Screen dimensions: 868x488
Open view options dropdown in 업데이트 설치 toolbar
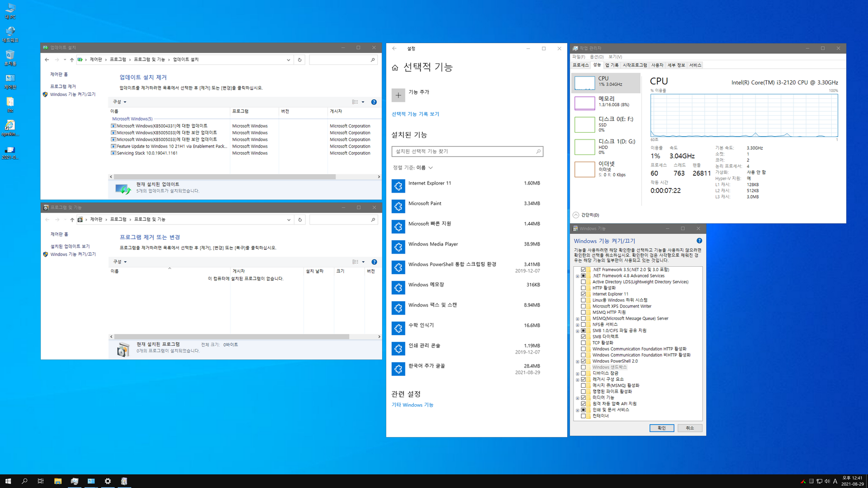point(363,102)
